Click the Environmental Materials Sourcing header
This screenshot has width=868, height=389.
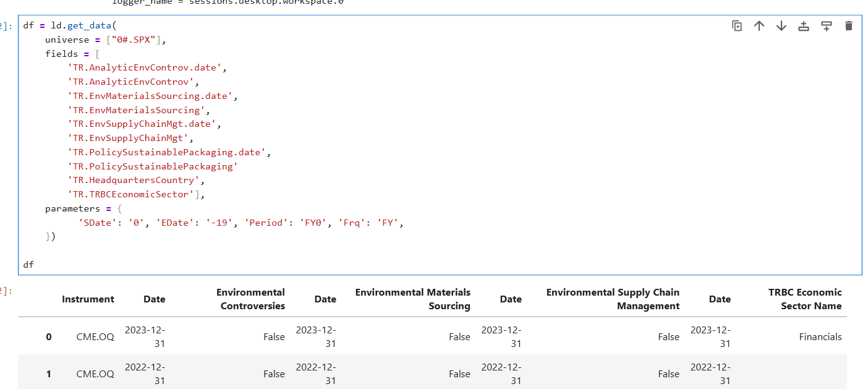pyautogui.click(x=412, y=299)
